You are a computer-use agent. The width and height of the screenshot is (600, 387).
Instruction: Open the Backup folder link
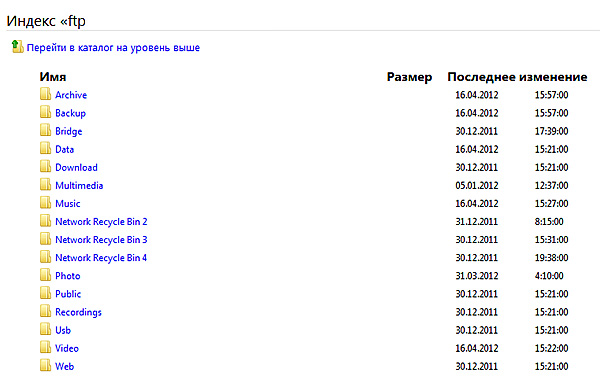coord(70,113)
